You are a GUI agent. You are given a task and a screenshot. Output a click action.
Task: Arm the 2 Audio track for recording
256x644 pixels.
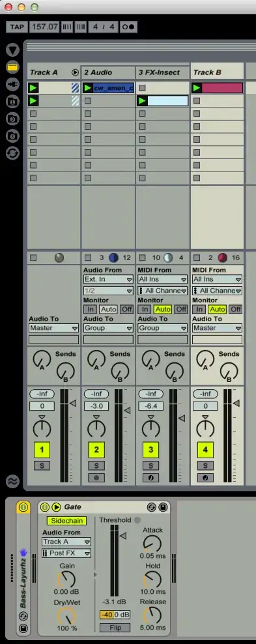(x=96, y=478)
